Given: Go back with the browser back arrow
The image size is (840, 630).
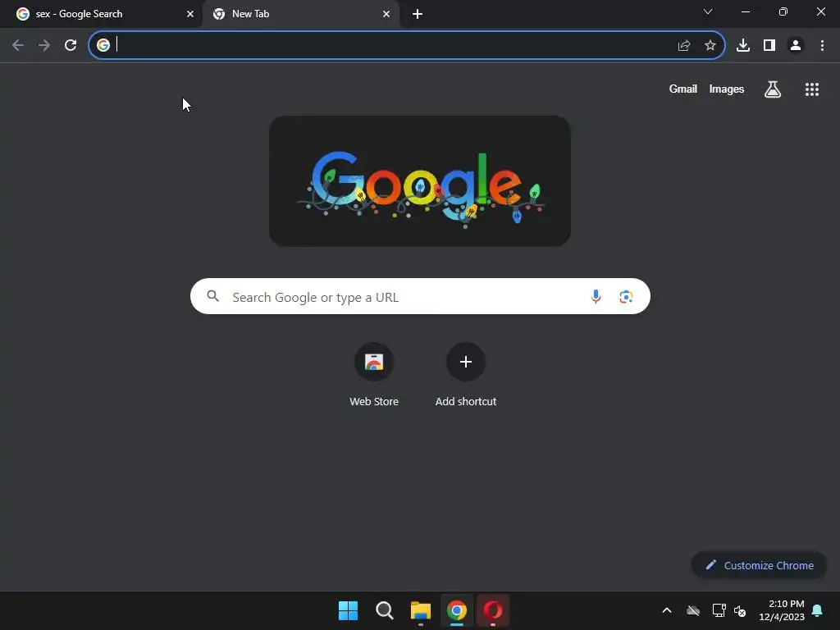Looking at the screenshot, I should (x=18, y=46).
